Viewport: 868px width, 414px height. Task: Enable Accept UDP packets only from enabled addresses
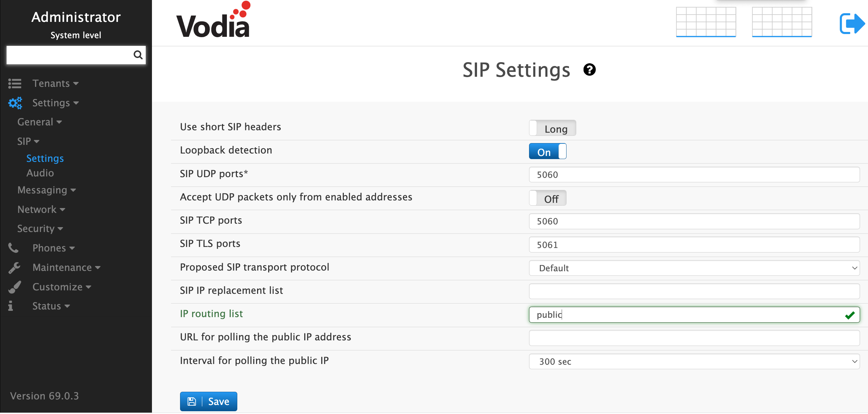pyautogui.click(x=547, y=198)
